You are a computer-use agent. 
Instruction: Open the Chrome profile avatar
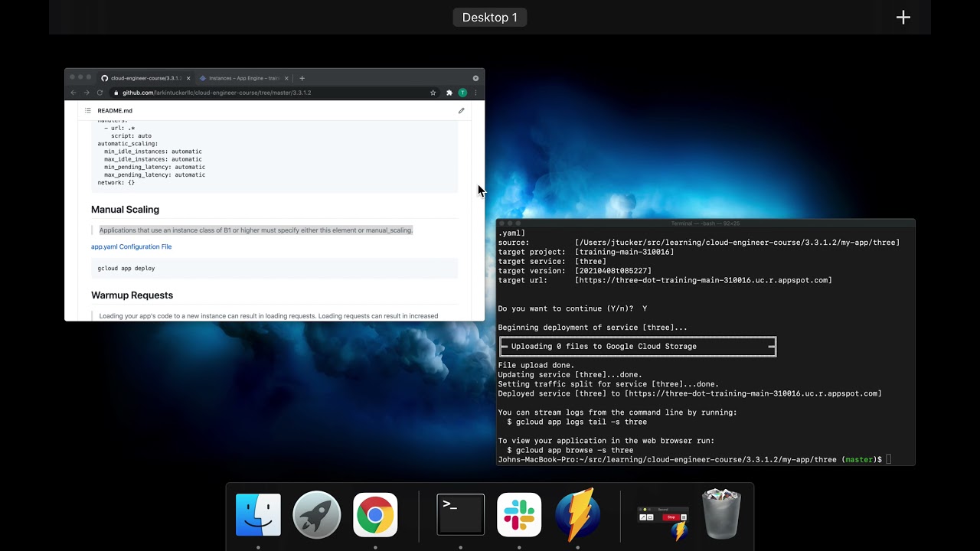click(462, 93)
